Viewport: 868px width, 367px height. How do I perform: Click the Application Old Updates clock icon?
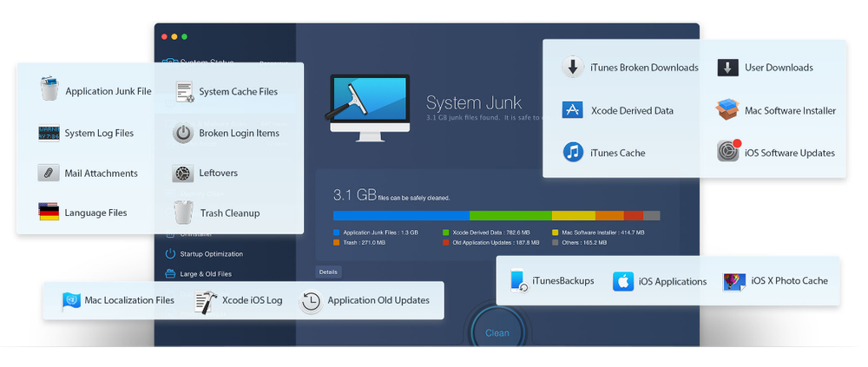coord(310,301)
